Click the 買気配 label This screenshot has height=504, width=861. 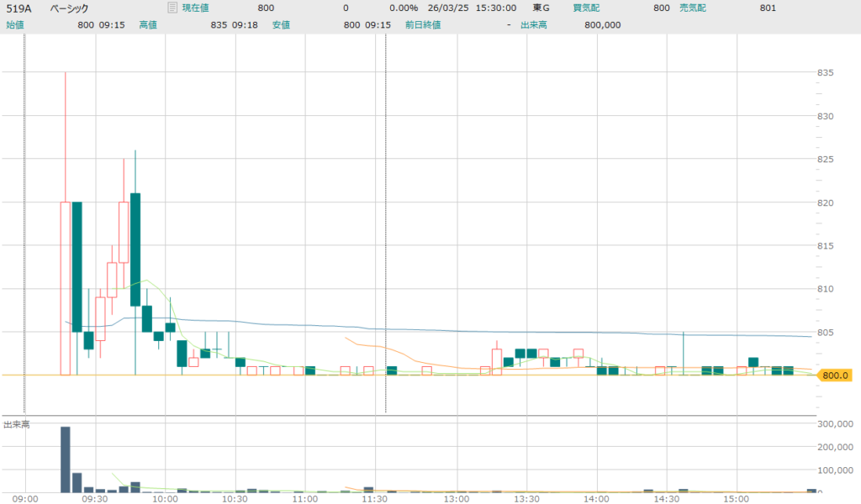tap(585, 8)
